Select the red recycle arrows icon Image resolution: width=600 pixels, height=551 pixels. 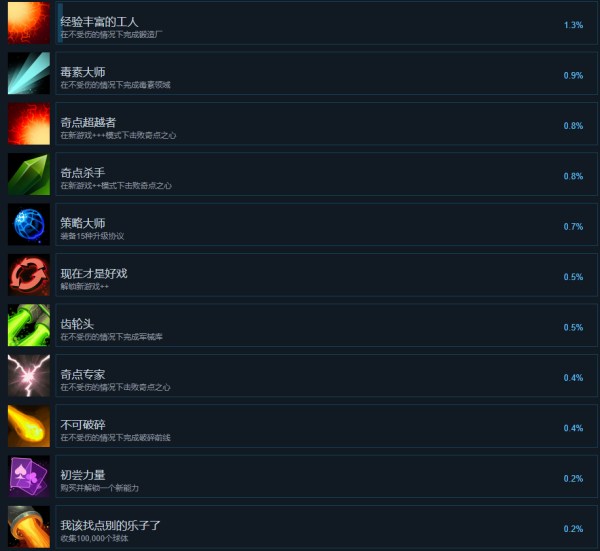29,275
